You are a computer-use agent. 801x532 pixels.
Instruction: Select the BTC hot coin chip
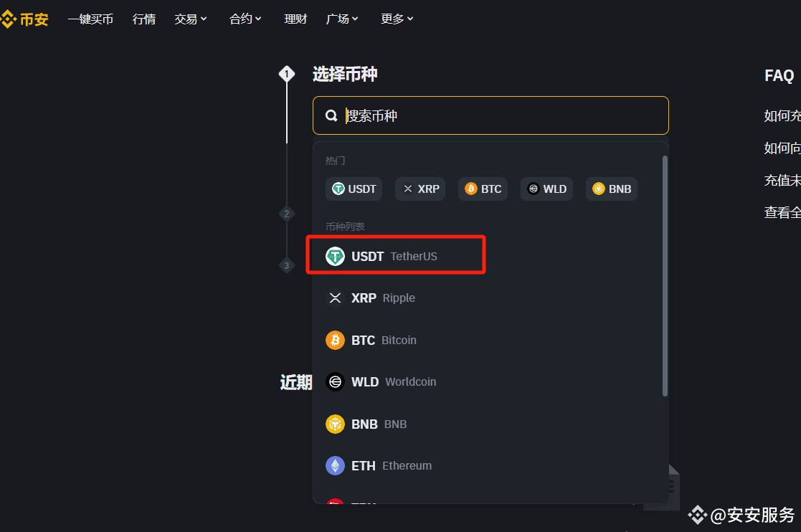(x=483, y=189)
